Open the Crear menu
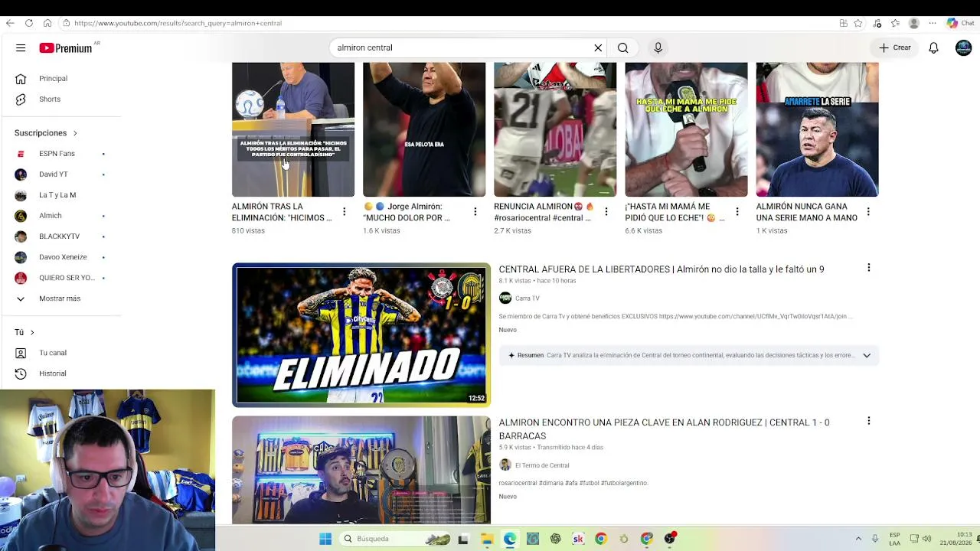The image size is (980, 551). click(x=895, y=47)
